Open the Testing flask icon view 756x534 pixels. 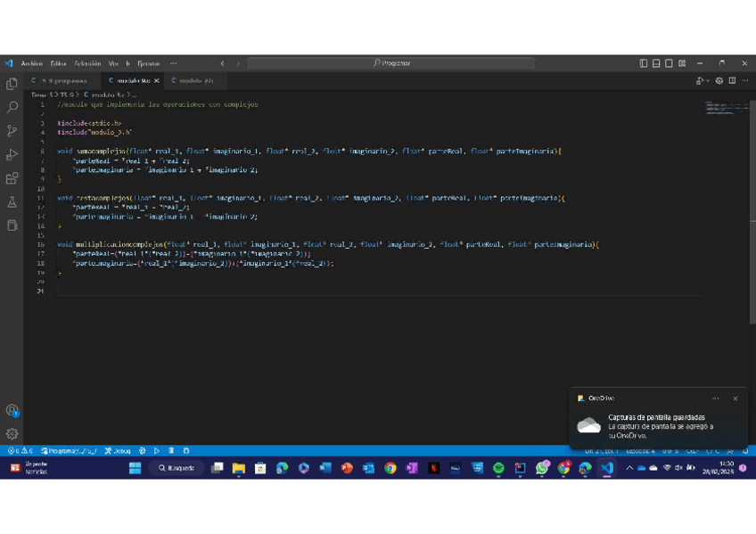[x=12, y=203]
